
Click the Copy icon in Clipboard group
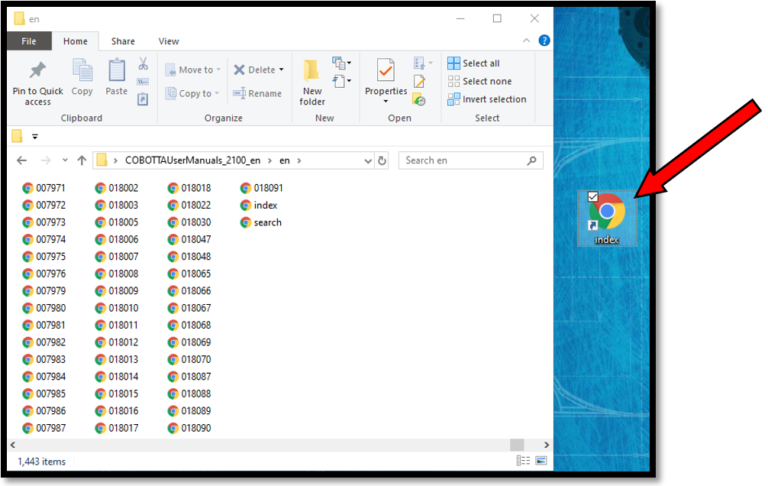82,72
